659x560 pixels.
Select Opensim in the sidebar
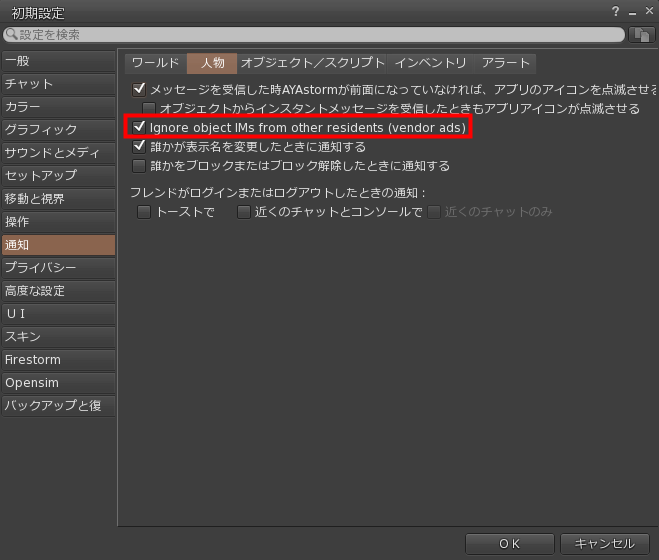[58, 383]
